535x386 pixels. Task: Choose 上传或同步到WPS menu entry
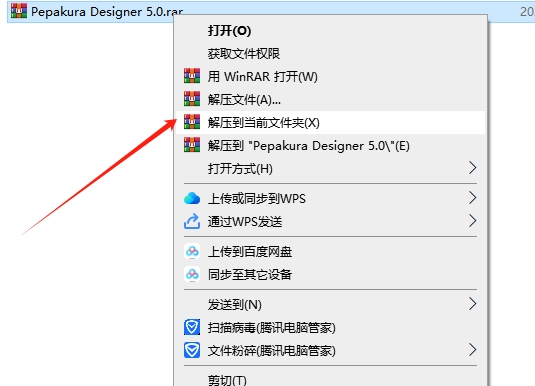(330, 198)
